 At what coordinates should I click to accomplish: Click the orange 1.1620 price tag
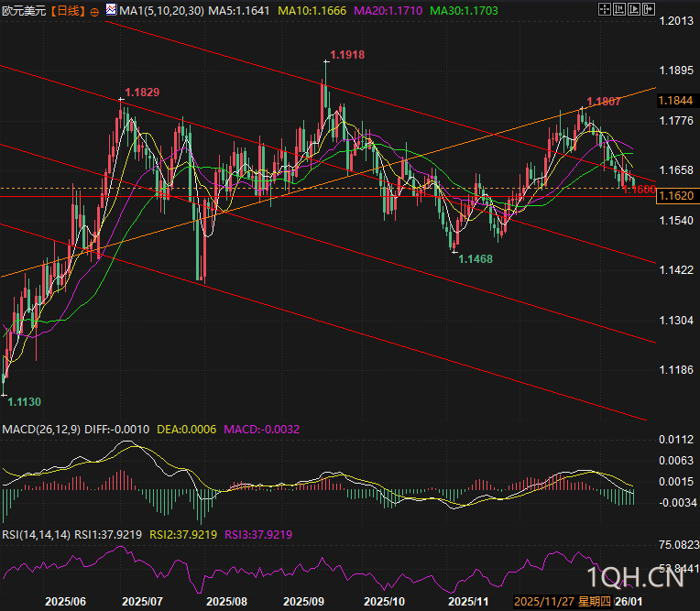pyautogui.click(x=676, y=195)
